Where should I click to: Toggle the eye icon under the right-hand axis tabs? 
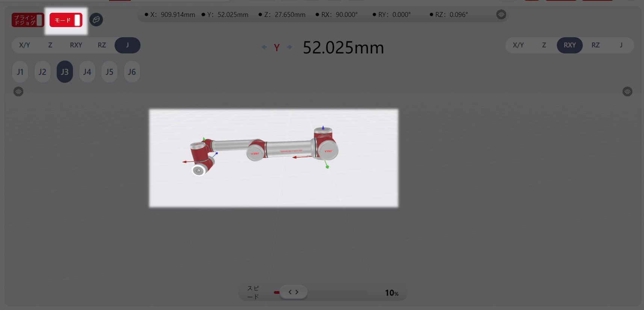(627, 91)
